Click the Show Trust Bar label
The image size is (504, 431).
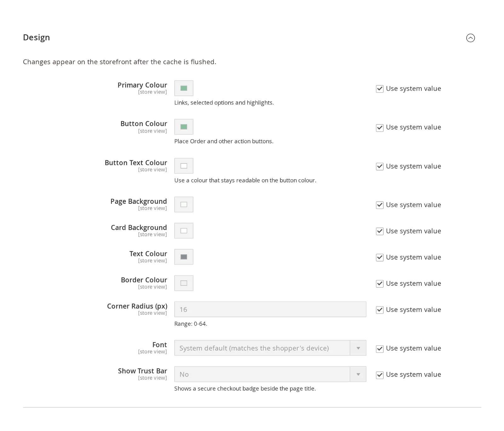click(143, 371)
